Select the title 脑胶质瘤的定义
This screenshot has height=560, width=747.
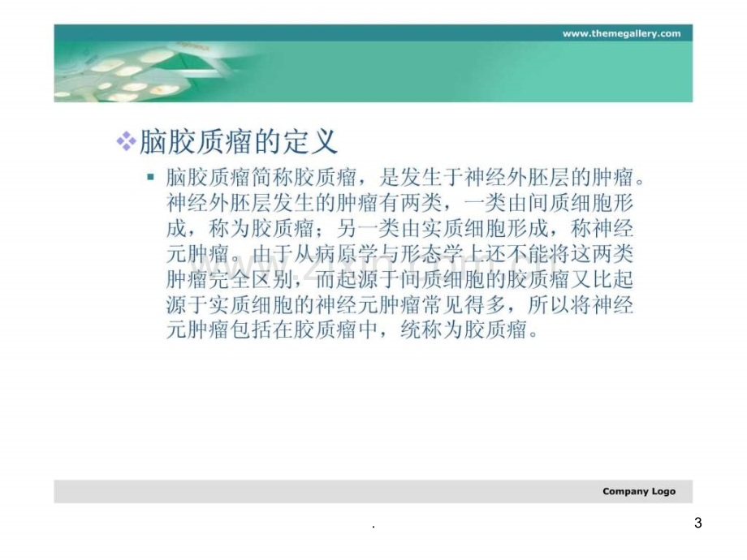pos(239,141)
